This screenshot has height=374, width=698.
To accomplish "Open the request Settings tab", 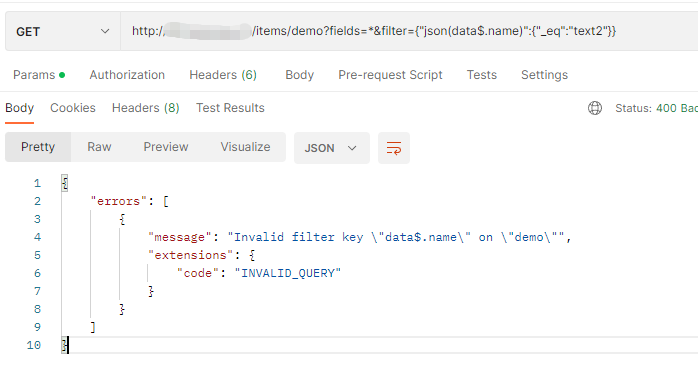I will [544, 75].
